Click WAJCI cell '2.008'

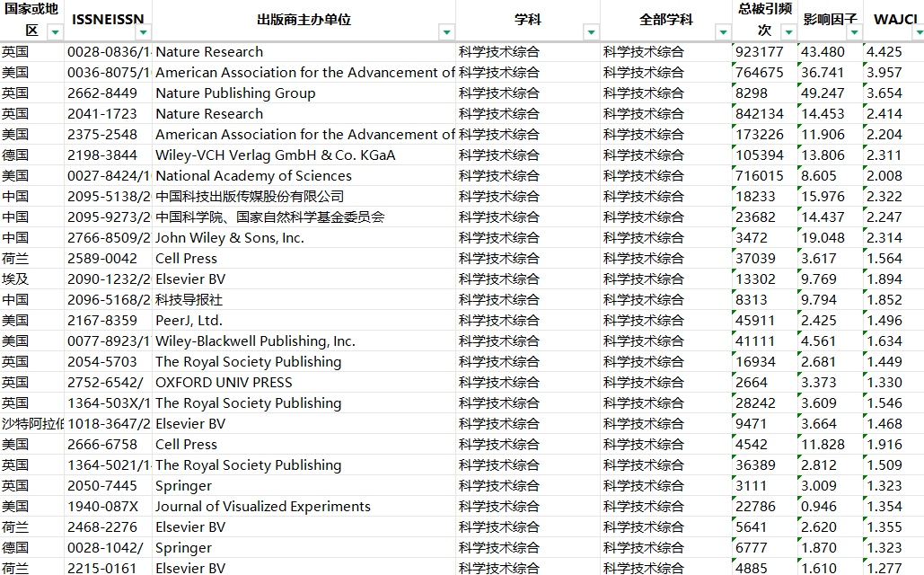[893, 176]
